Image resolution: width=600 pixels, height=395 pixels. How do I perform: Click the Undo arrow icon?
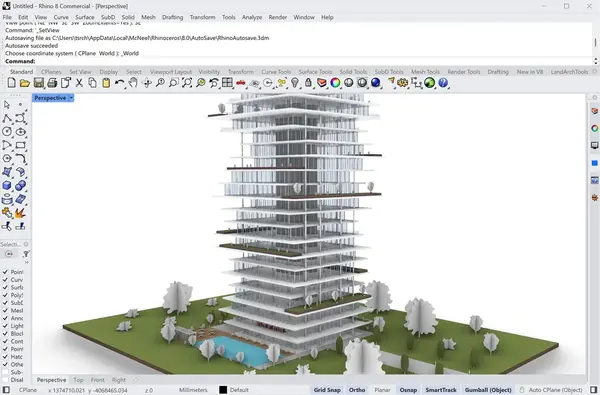(119, 82)
